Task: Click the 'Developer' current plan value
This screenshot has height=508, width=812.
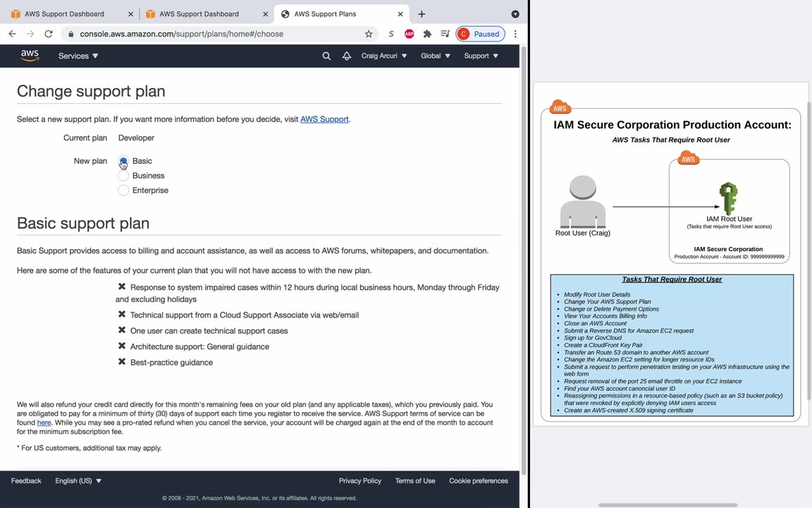Action: coord(136,138)
